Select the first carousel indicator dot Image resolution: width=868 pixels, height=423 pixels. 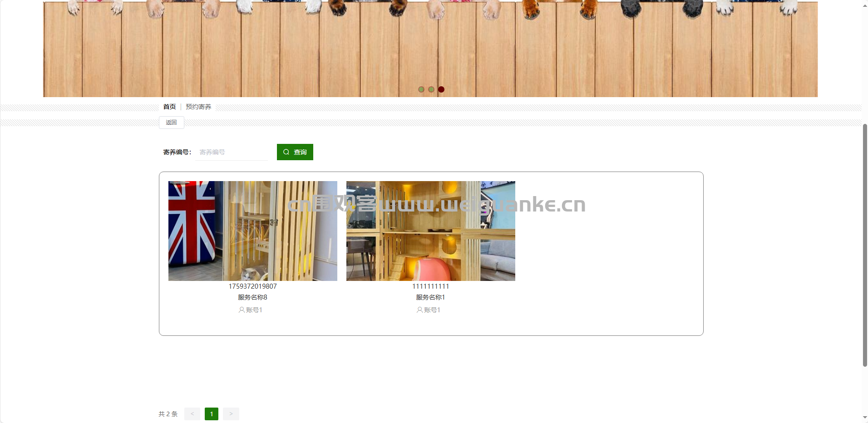pyautogui.click(x=421, y=89)
